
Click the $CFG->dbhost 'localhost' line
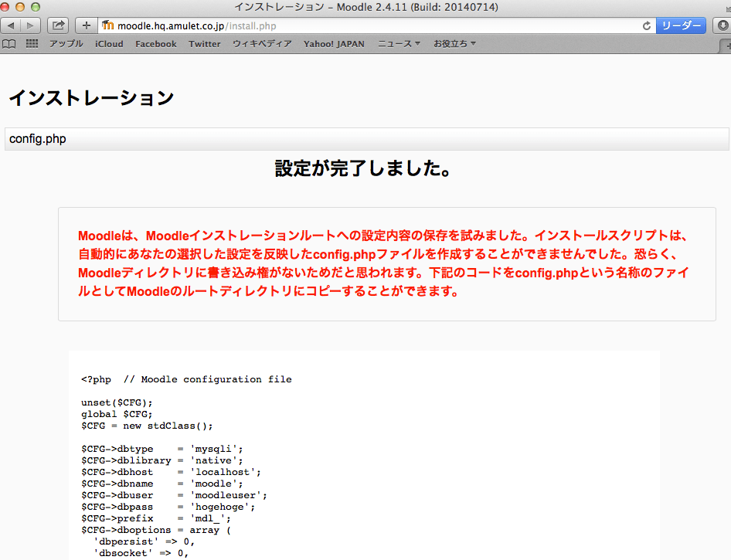[171, 472]
